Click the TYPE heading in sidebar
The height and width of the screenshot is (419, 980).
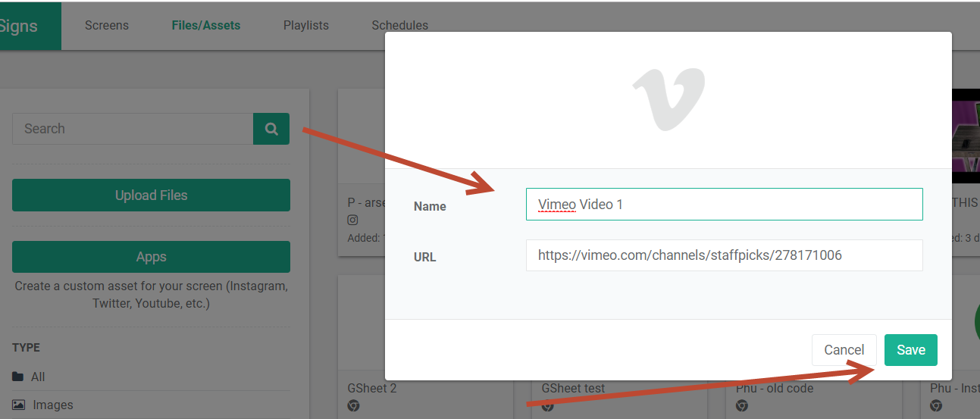pyautogui.click(x=26, y=347)
